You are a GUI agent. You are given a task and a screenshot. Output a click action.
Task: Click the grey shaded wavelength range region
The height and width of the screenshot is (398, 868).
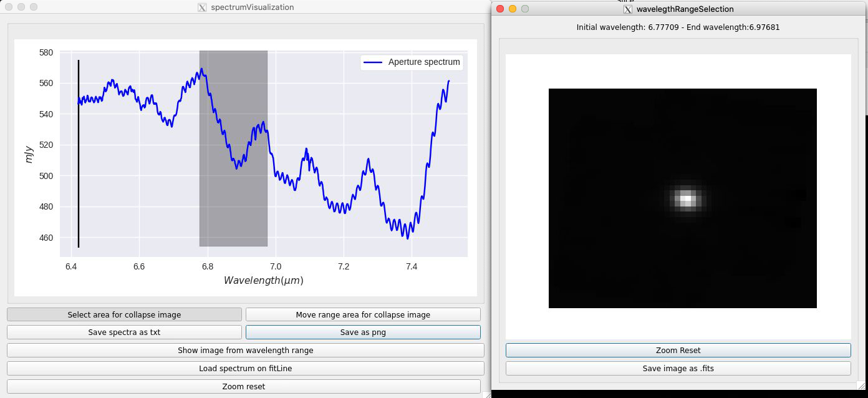[233, 148]
